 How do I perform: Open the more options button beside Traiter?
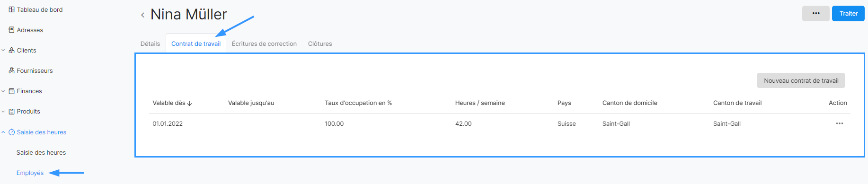coord(816,13)
